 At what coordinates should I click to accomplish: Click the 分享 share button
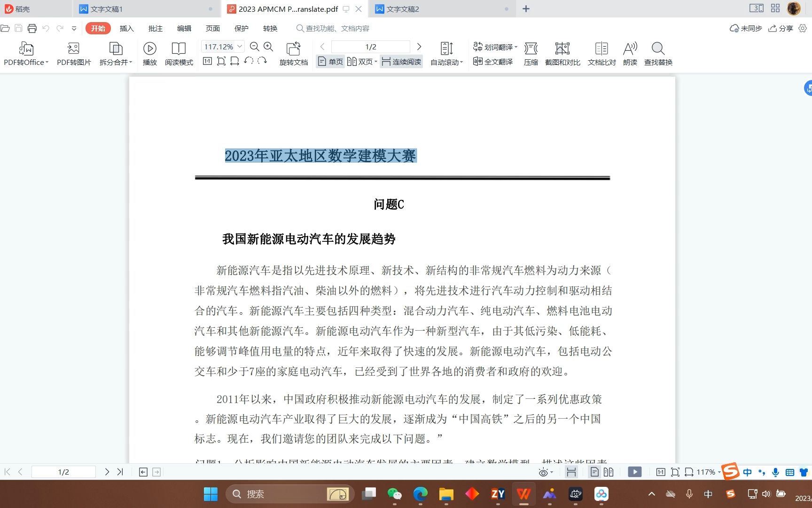pyautogui.click(x=781, y=28)
